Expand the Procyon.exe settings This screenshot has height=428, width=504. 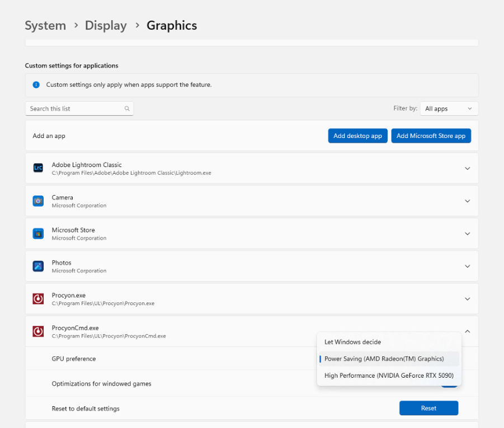click(x=467, y=299)
